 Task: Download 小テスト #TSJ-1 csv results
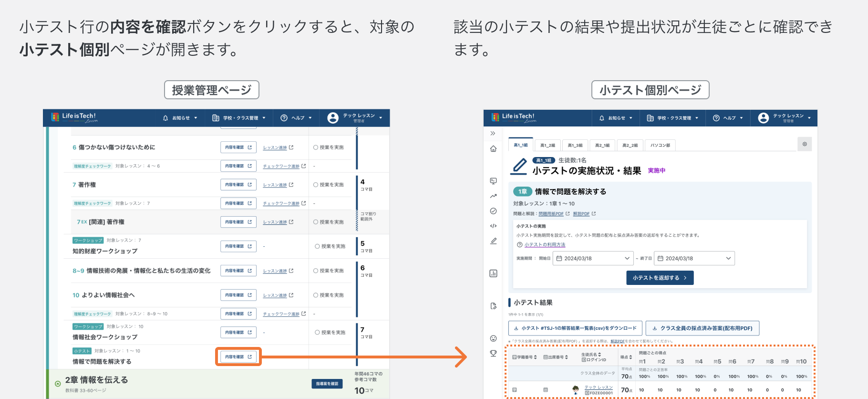575,328
